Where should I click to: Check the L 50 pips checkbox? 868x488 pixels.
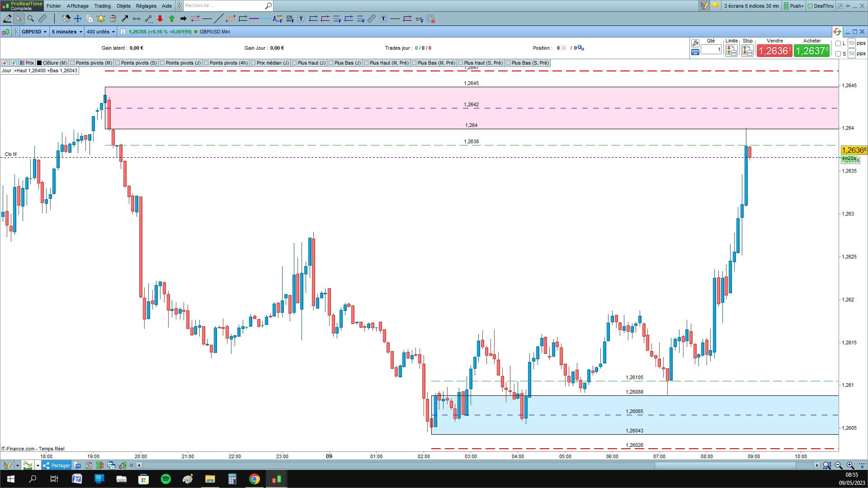(x=838, y=43)
